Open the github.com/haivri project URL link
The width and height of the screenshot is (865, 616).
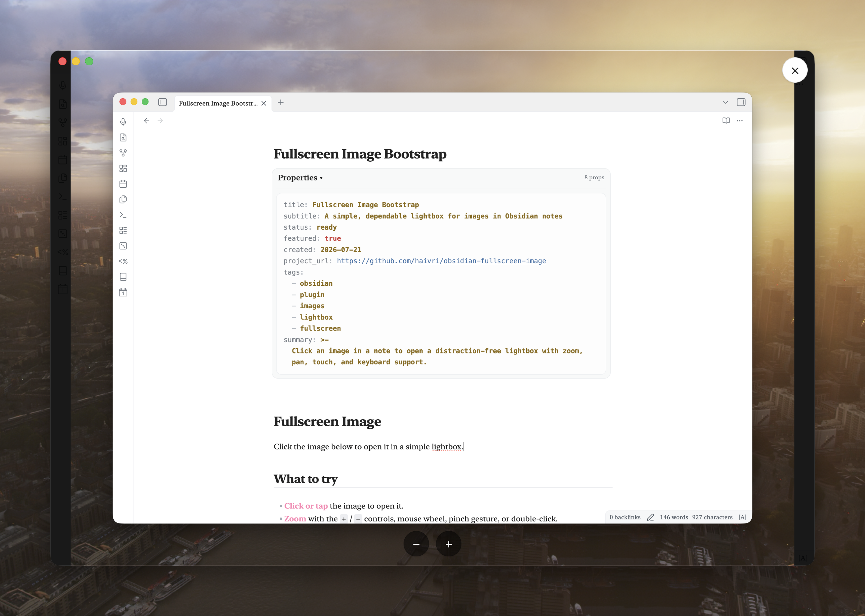[441, 261]
